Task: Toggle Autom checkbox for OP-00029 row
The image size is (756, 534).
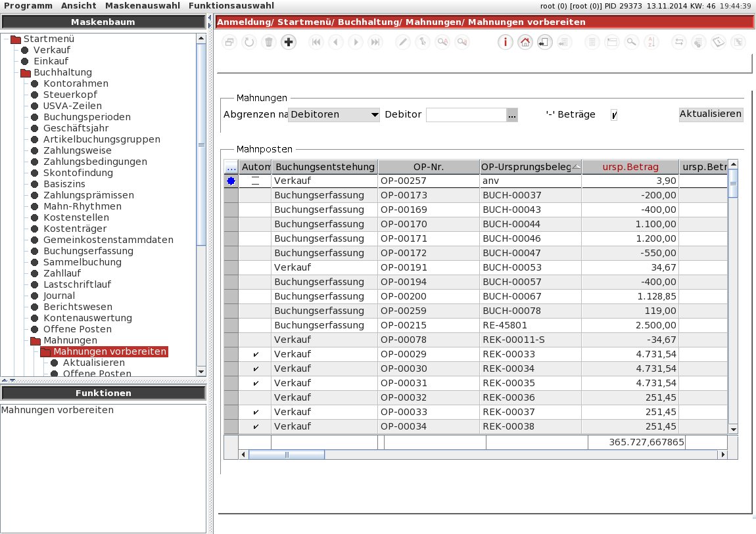Action: pos(256,355)
